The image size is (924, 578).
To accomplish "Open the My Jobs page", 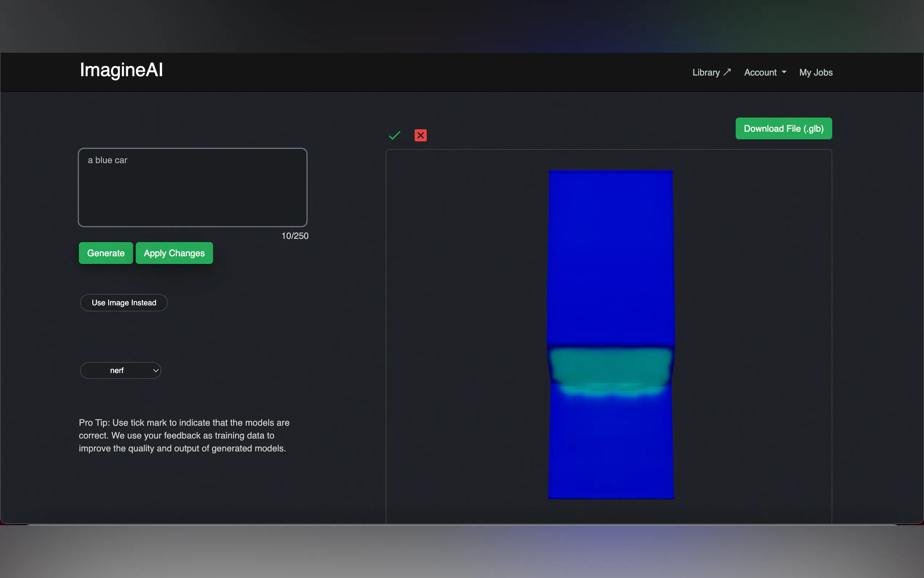I will (x=816, y=72).
